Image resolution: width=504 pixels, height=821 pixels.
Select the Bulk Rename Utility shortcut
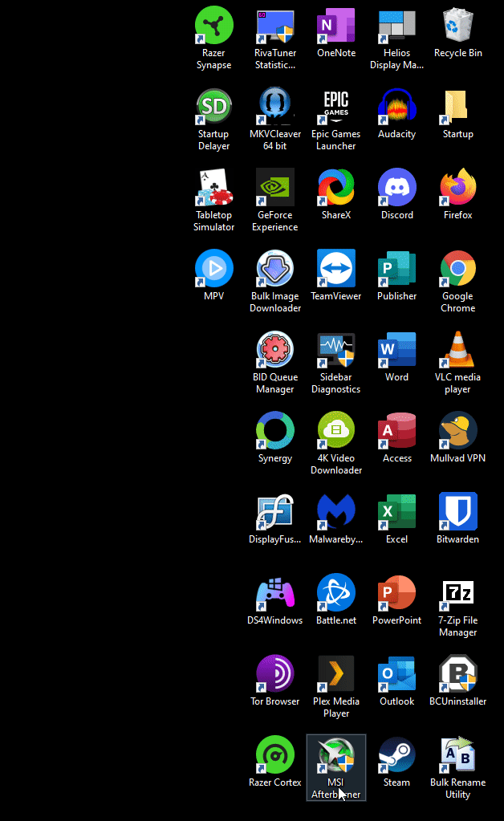point(458,756)
